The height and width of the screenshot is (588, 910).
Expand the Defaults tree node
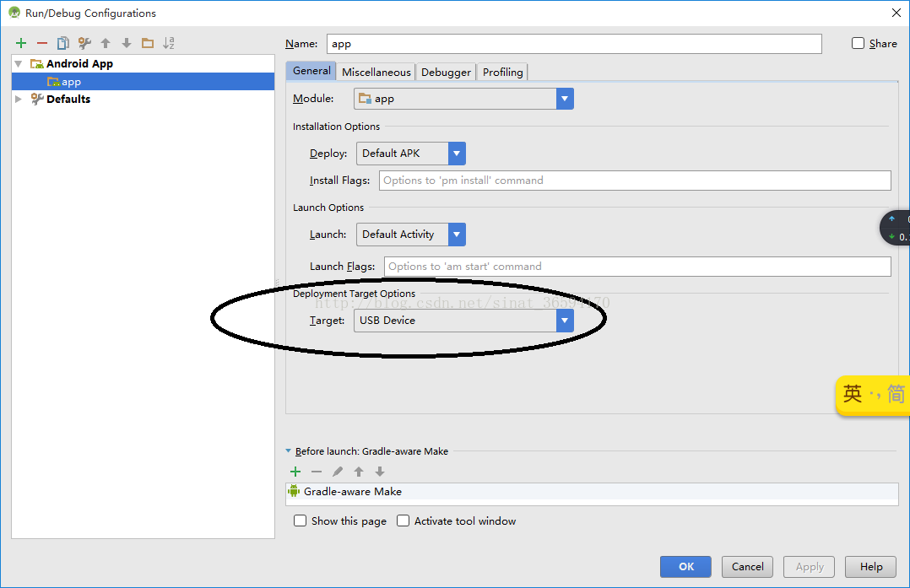19,99
